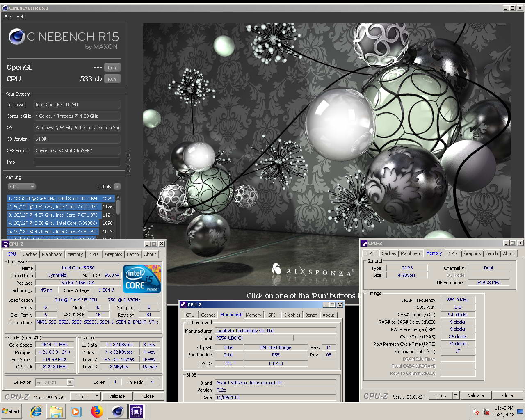The width and height of the screenshot is (525, 420).
Task: Open Tools dropdown arrow in left CPU-Z
Action: [x=97, y=396]
